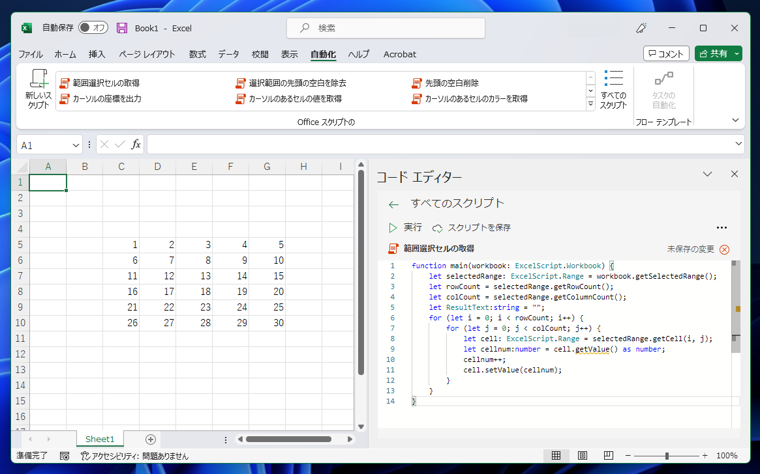Switch to Page Break Preview icon
760x474 pixels.
coord(608,455)
